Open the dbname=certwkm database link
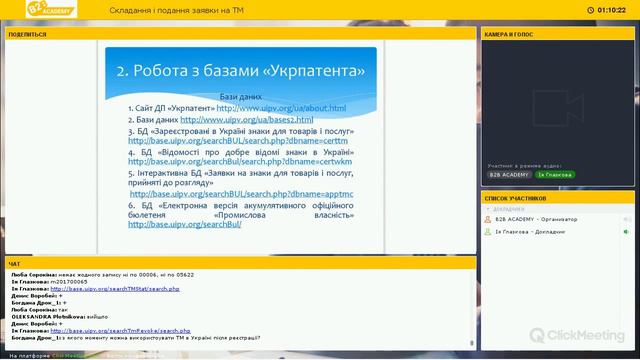The image size is (640, 360). pyautogui.click(x=240, y=162)
